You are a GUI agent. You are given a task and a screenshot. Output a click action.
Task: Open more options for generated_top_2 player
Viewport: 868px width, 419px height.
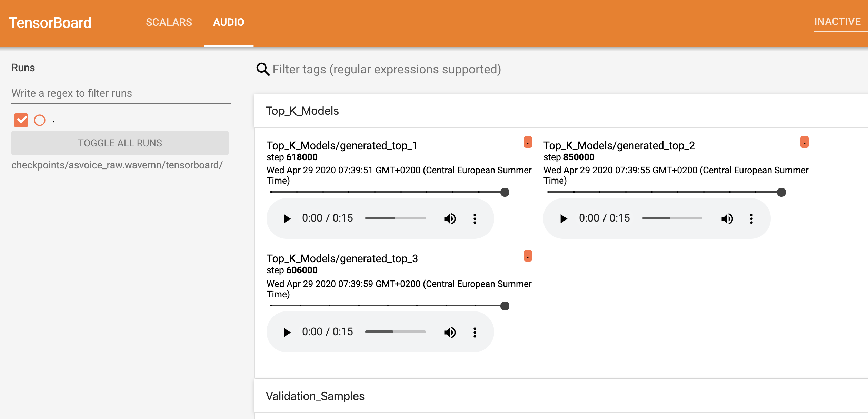pos(751,218)
